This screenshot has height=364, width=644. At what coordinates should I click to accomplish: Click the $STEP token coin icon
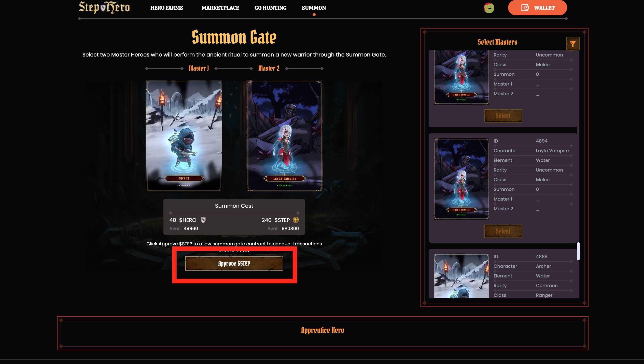coord(296,220)
